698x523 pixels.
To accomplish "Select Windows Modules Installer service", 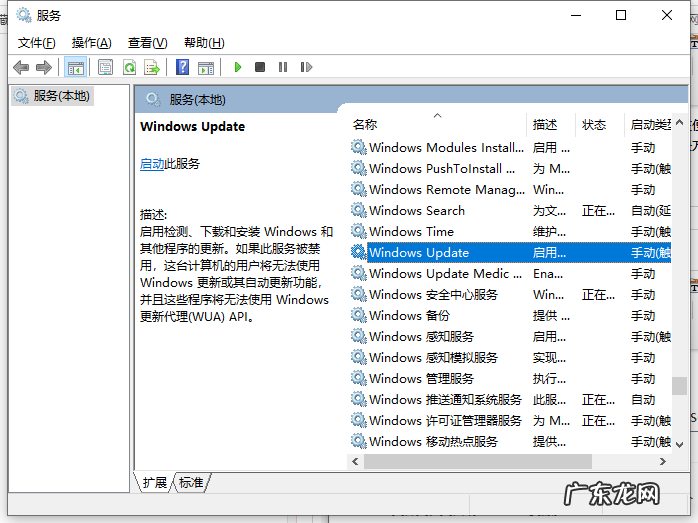I will (x=511, y=147).
